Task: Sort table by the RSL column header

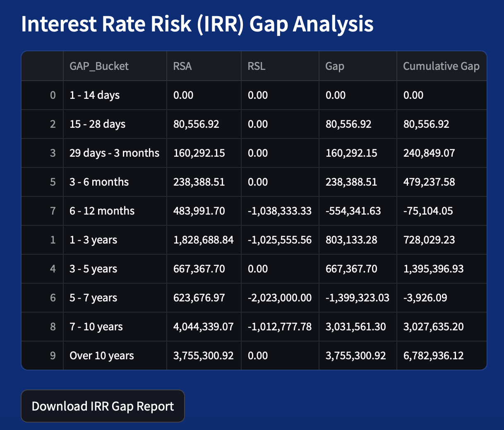Action: click(x=255, y=66)
